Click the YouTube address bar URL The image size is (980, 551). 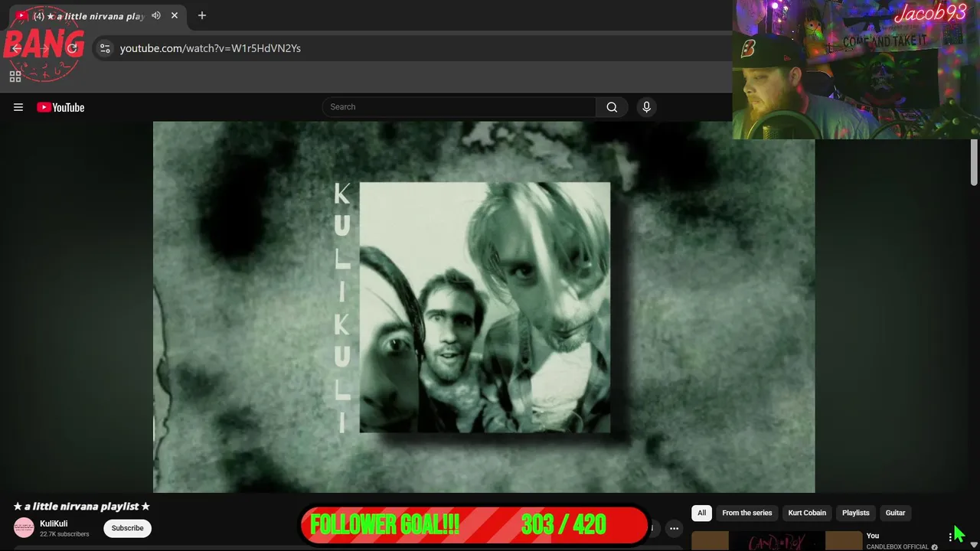[211, 48]
